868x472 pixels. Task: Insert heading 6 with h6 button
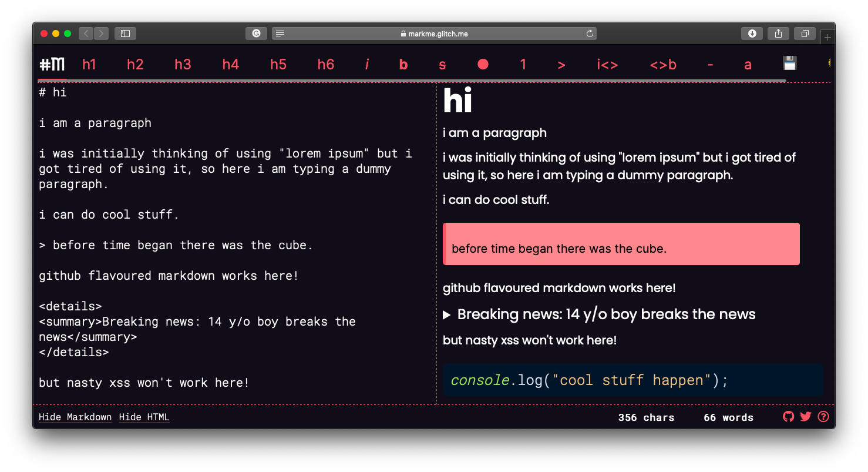326,64
